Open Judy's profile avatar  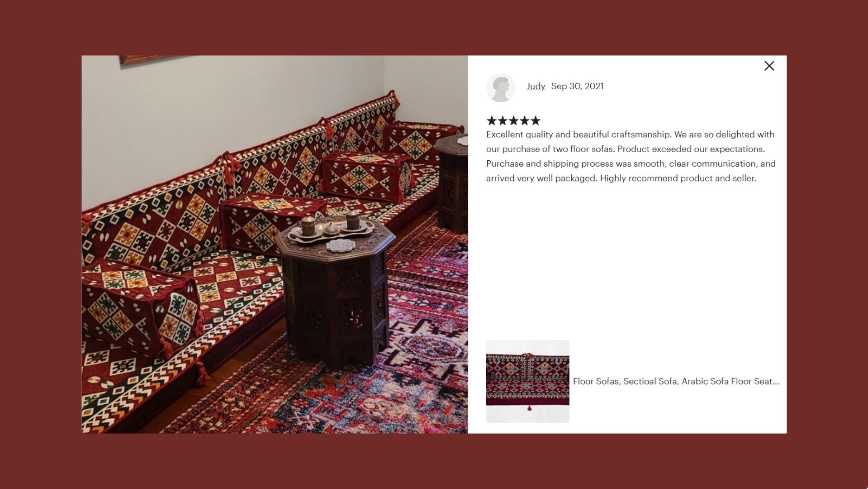pos(501,87)
